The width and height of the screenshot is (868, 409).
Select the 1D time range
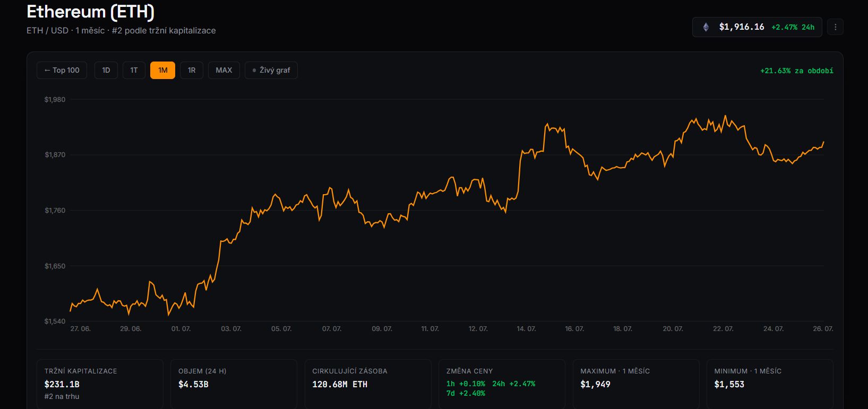(106, 70)
